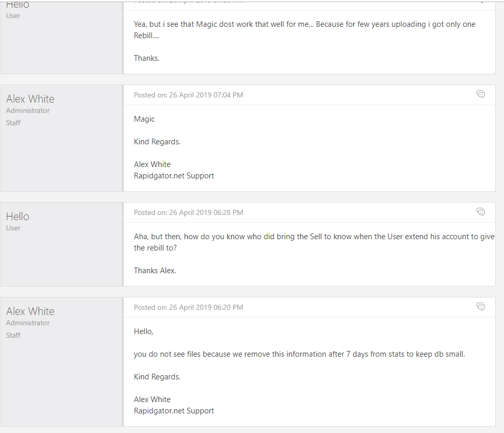Click the sentence about removing files after 7 days

click(299, 354)
